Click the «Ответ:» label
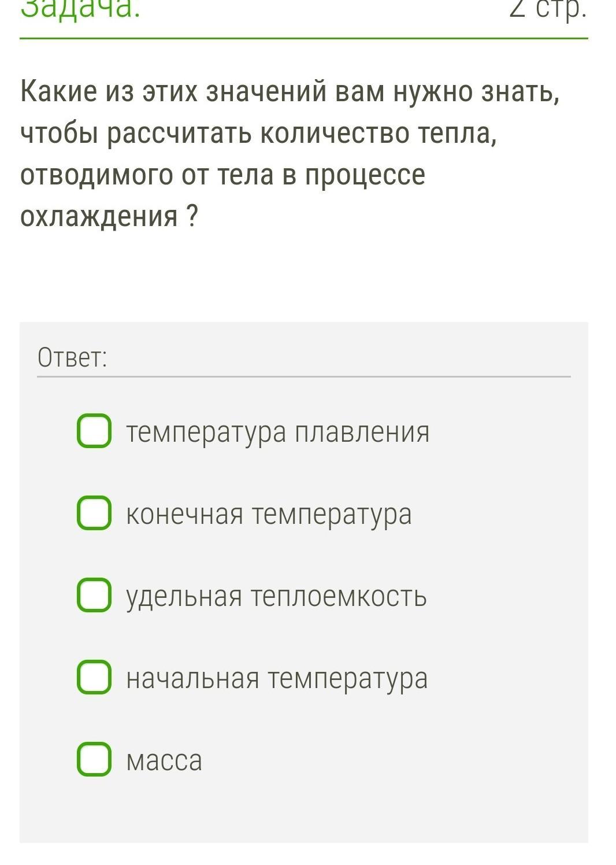The image size is (616, 865). tap(72, 358)
